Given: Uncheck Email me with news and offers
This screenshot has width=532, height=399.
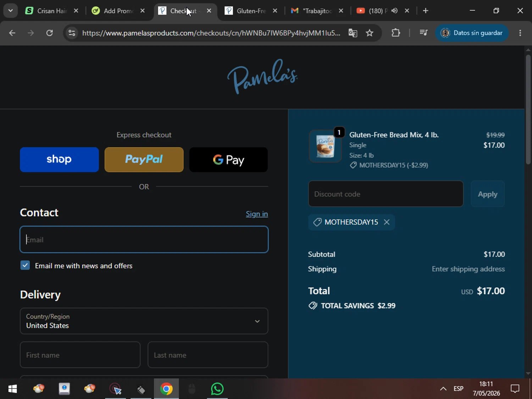Looking at the screenshot, I should coord(25,265).
